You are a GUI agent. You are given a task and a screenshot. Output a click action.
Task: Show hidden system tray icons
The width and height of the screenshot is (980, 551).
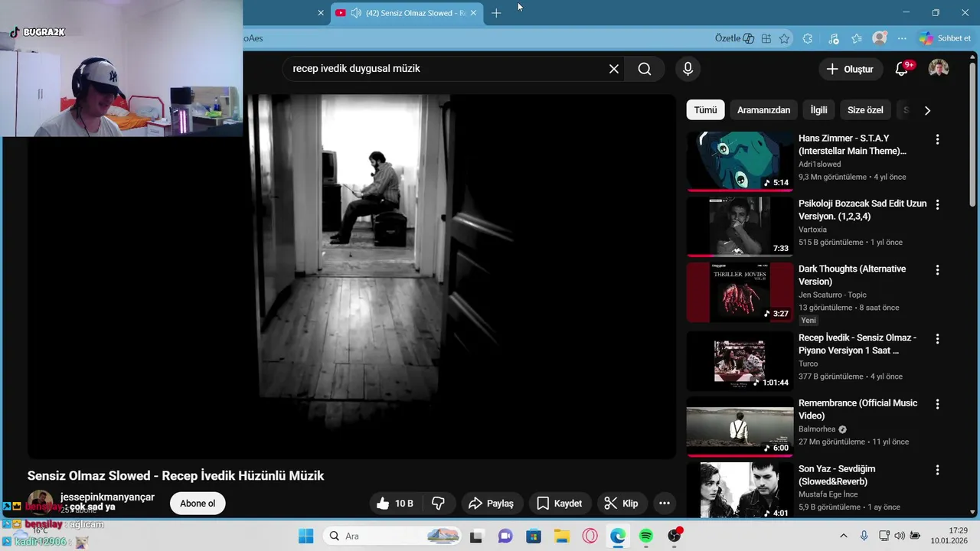pyautogui.click(x=844, y=536)
